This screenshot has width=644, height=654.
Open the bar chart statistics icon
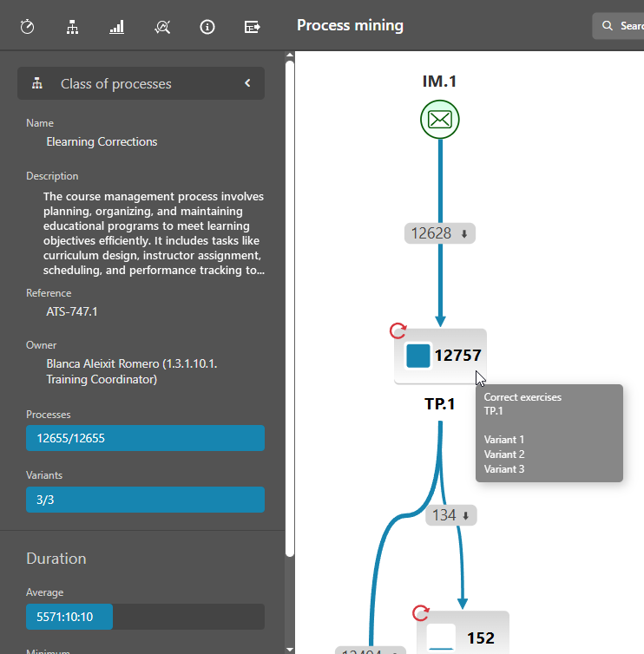116,27
